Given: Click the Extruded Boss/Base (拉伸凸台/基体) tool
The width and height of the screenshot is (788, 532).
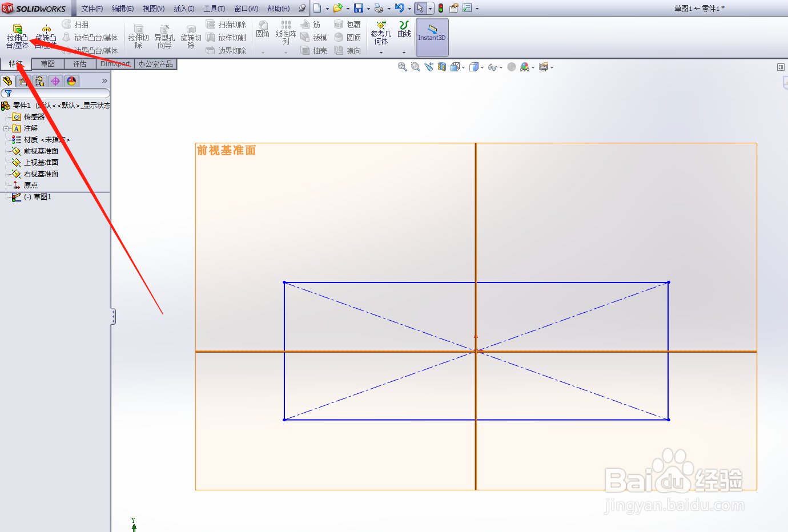Looking at the screenshot, I should 17,37.
